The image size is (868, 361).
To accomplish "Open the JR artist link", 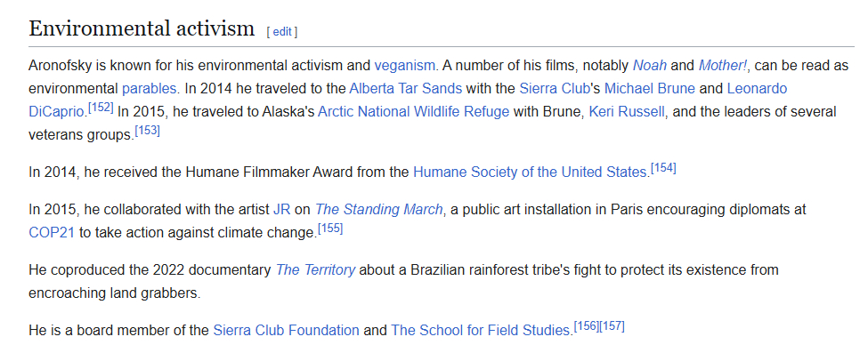I will [281, 210].
